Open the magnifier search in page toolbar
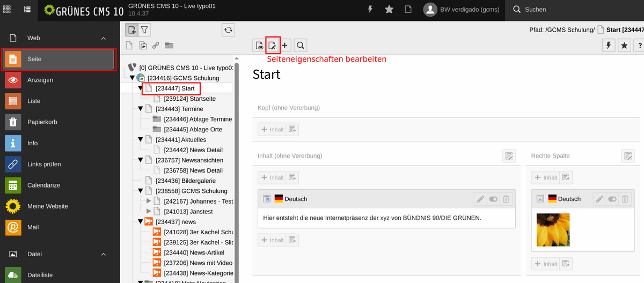The width and height of the screenshot is (644, 283). tap(301, 46)
